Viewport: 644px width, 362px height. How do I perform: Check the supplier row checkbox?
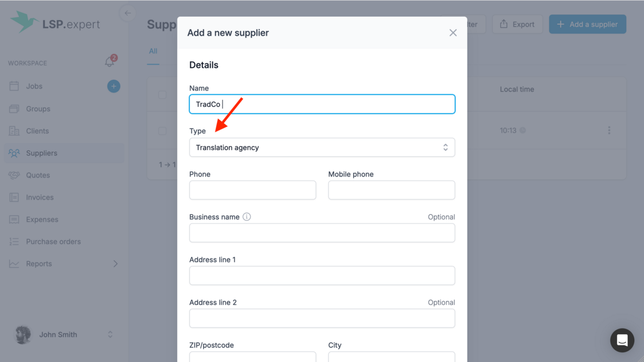coord(163,131)
